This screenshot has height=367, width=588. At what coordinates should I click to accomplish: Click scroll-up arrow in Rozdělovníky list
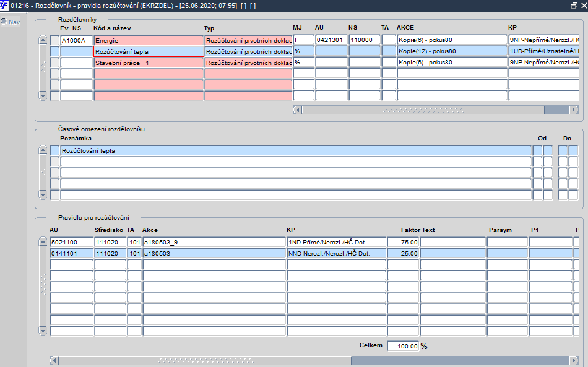point(43,40)
